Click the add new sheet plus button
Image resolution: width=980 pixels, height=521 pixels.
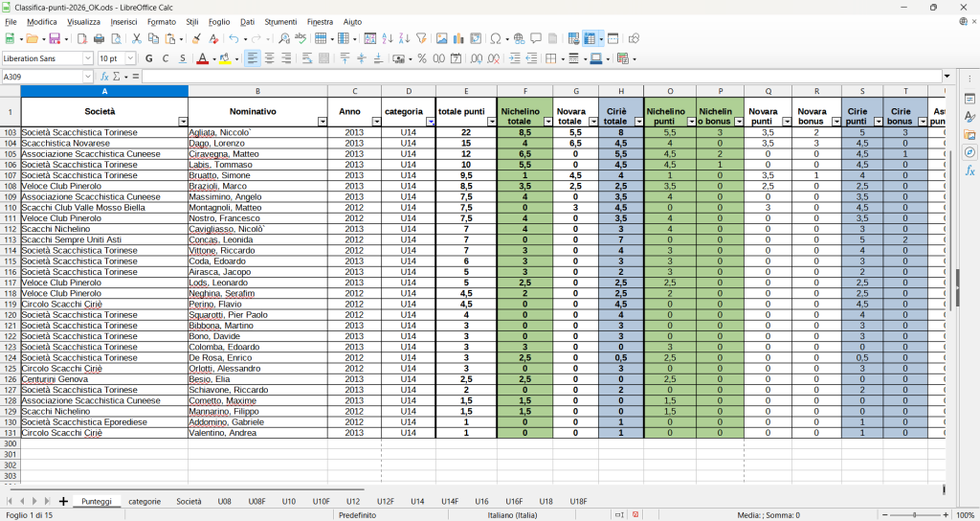point(63,501)
